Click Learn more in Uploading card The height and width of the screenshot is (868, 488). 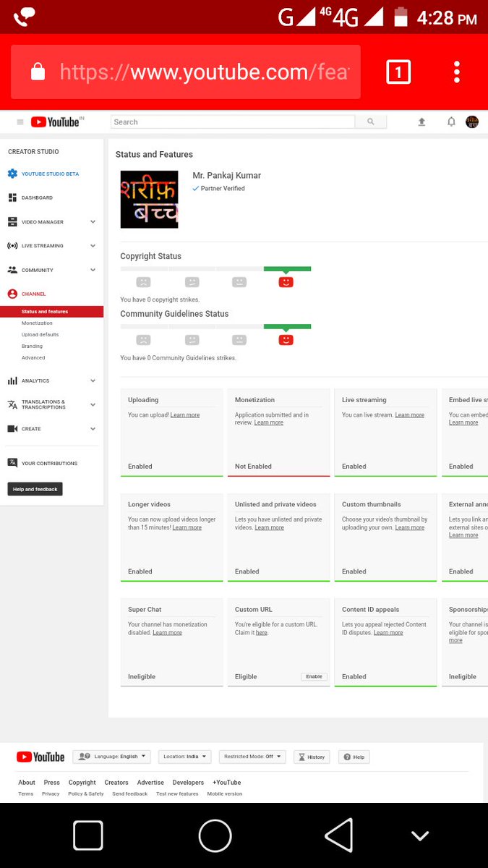tap(185, 415)
